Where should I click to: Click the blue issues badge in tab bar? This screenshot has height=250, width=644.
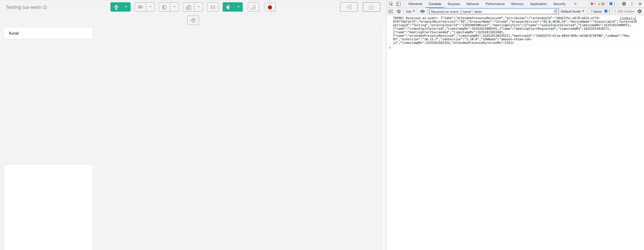tap(612, 4)
